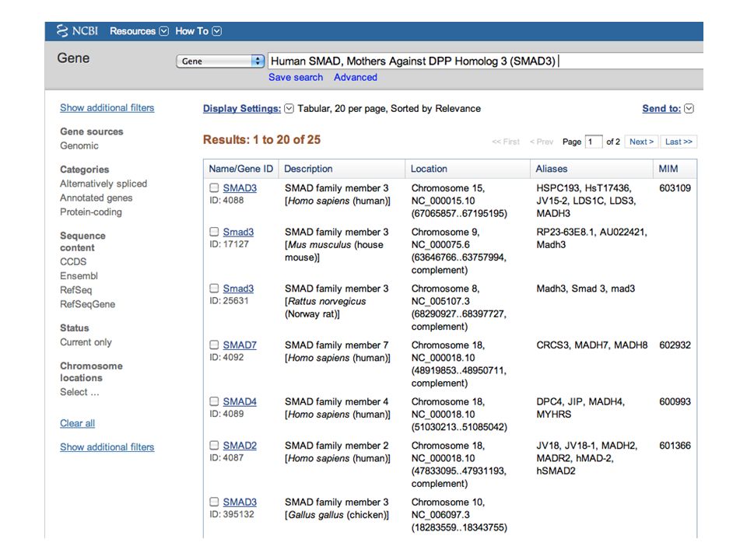Filter by Genomic gene source
The width and height of the screenshot is (747, 560).
[79, 145]
